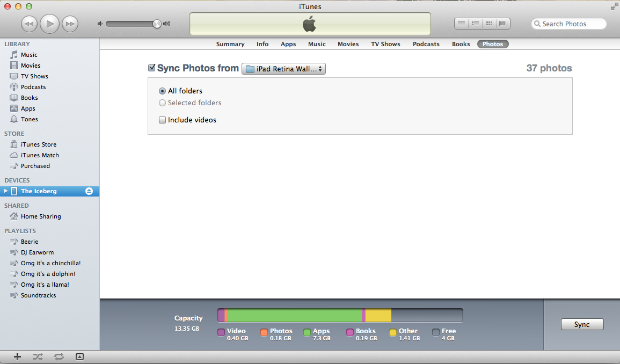
Task: Eject The Iceberg device
Action: 89,191
